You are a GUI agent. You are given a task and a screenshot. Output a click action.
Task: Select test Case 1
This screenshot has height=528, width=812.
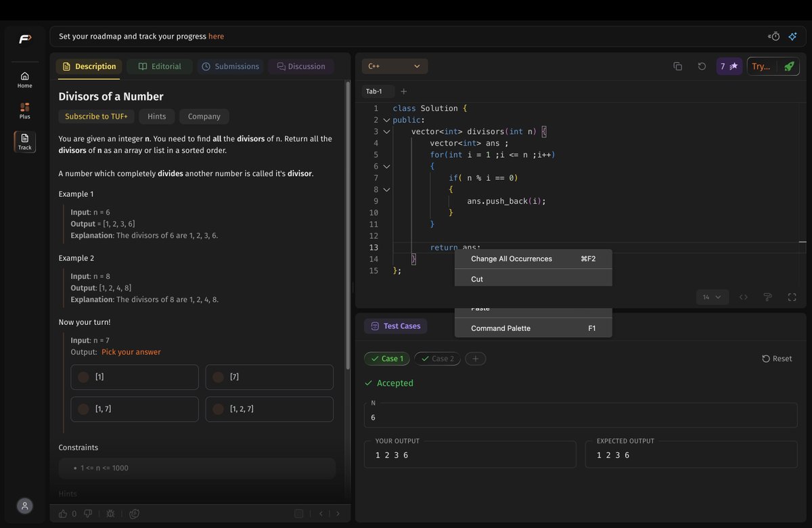(386, 359)
